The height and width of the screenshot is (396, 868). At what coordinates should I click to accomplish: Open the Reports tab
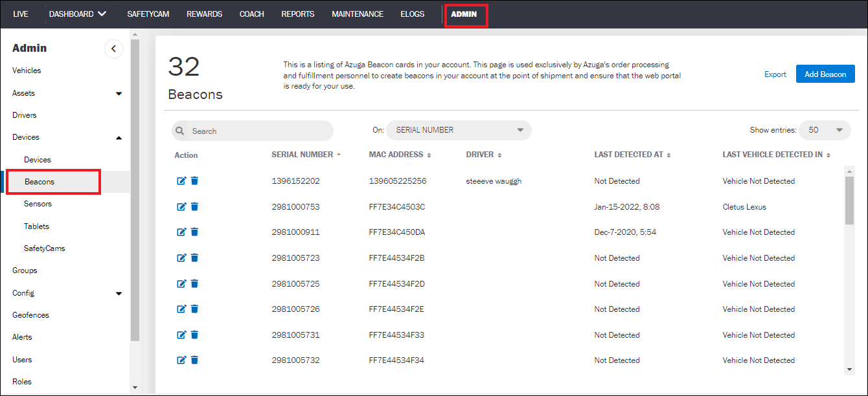298,14
